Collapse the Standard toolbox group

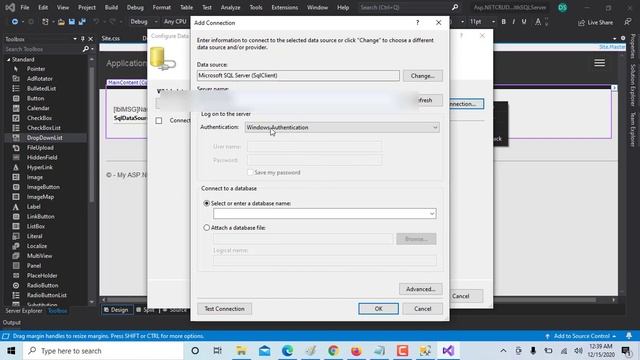pos(9,60)
